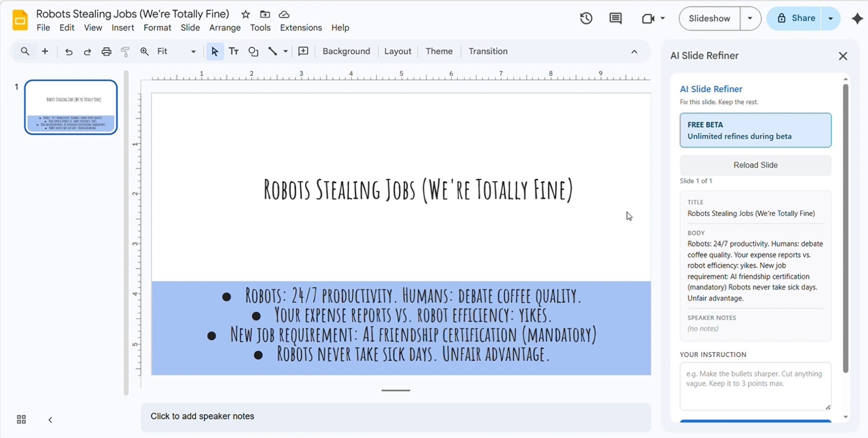The width and height of the screenshot is (868, 438).
Task: Activate the Paint format tool
Action: [125, 51]
